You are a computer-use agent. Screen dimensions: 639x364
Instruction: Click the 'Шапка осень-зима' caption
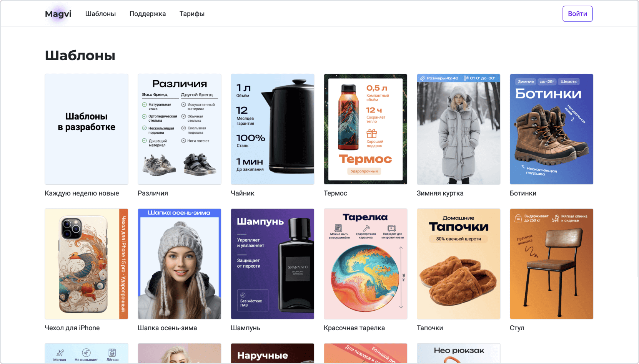coord(168,328)
